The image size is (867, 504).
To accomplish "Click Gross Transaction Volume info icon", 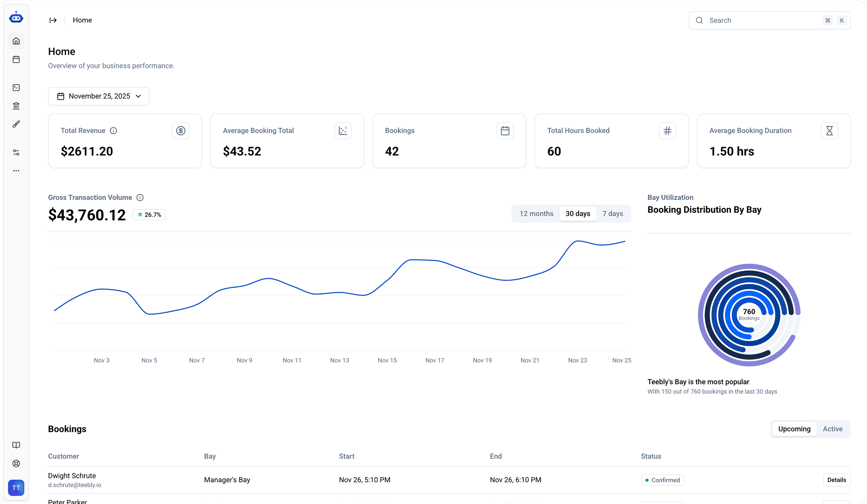I will pyautogui.click(x=140, y=197).
